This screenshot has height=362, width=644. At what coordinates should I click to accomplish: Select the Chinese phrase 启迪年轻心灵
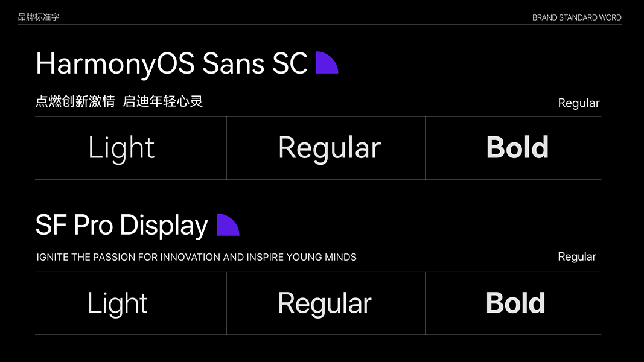(x=162, y=101)
